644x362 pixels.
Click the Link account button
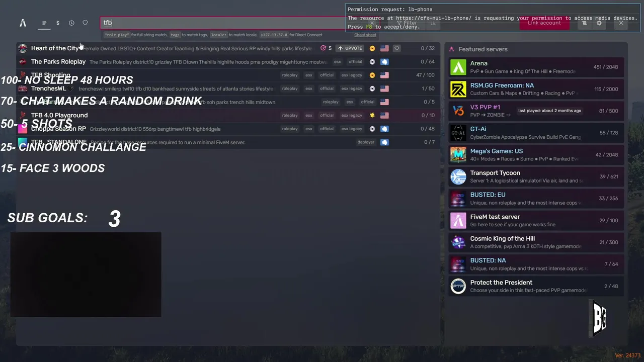tap(544, 23)
